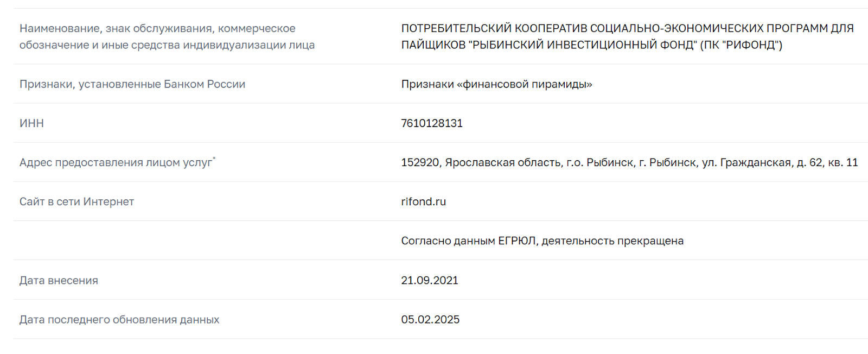Screen dimensions: 868x354
Task: Select the Признаки «финансовой пирамиды» value
Action: click(x=496, y=84)
